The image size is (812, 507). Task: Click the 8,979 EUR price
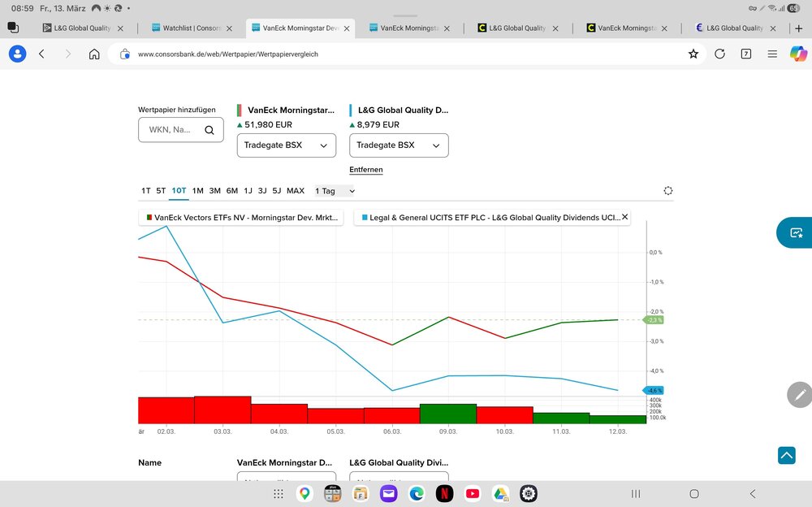[378, 124]
